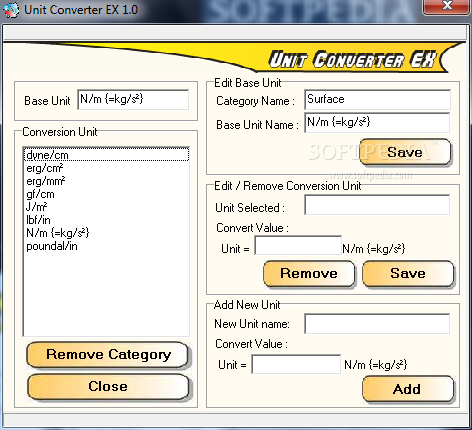Click the Category Name field containing Surface

tap(377, 99)
